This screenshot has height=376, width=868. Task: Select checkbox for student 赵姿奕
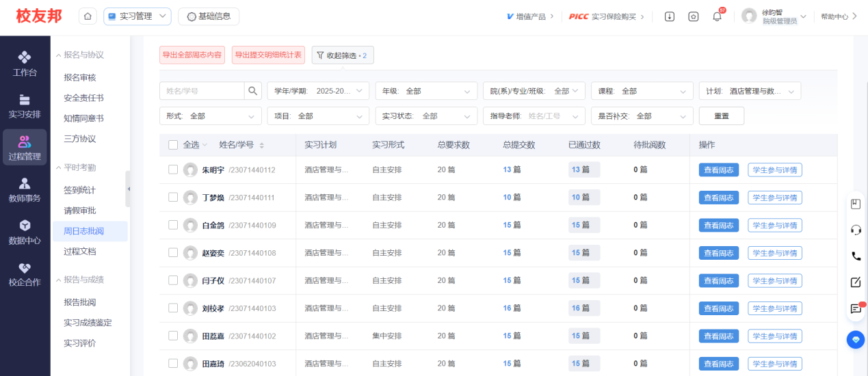[x=173, y=252]
